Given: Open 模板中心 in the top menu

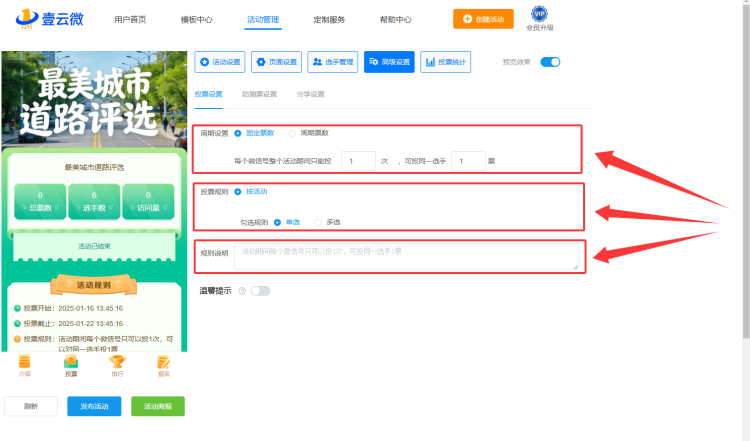Looking at the screenshot, I should tap(196, 20).
